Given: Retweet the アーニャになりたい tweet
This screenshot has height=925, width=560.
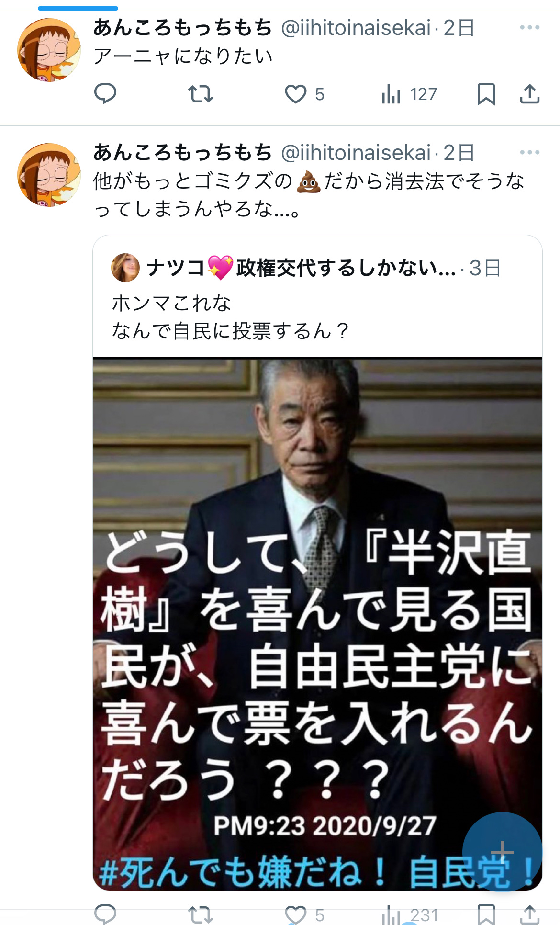Looking at the screenshot, I should 200,94.
